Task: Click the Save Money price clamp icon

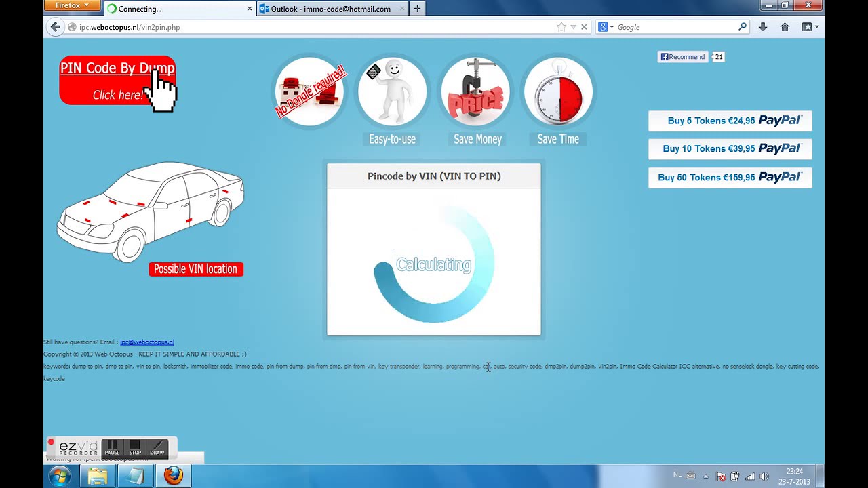Action: 475,91
